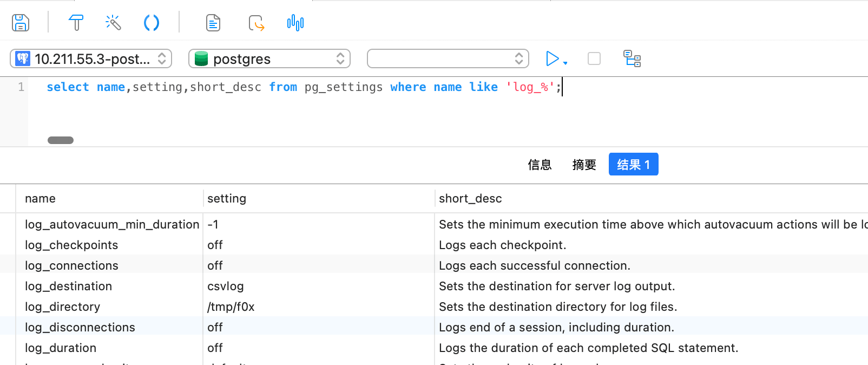The height and width of the screenshot is (365, 868).
Task: Click the Stop execution square button
Action: [x=594, y=58]
